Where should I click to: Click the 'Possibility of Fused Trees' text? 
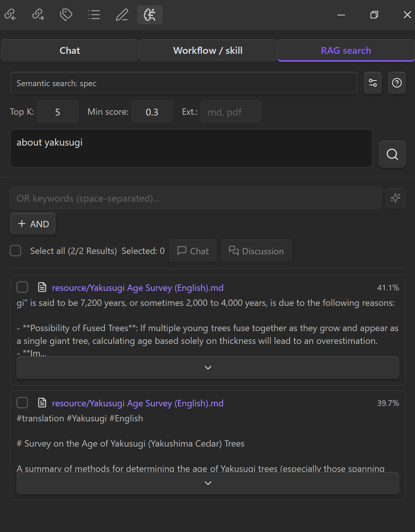79,328
